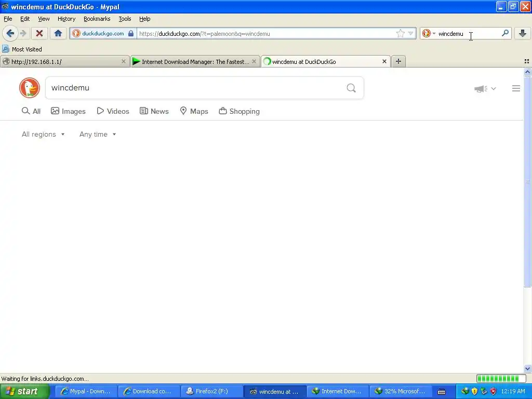This screenshot has width=532, height=399.
Task: Click the DuckDuckGo duck logo
Action: (30, 88)
